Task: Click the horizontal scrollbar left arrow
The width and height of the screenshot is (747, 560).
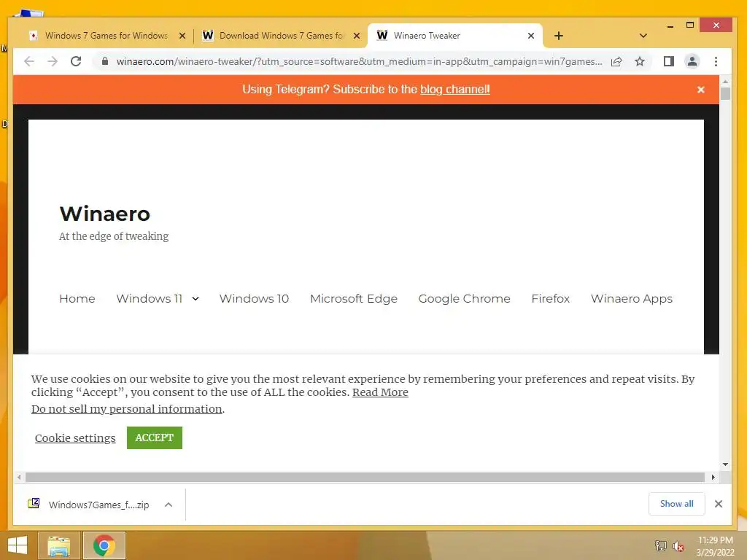Action: click(18, 477)
